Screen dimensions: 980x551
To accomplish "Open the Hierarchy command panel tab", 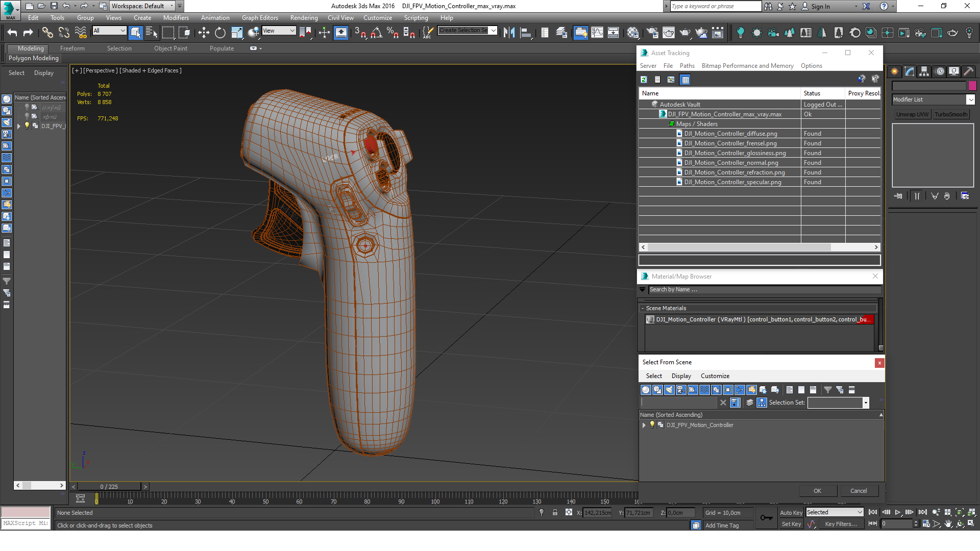I will tap(924, 71).
